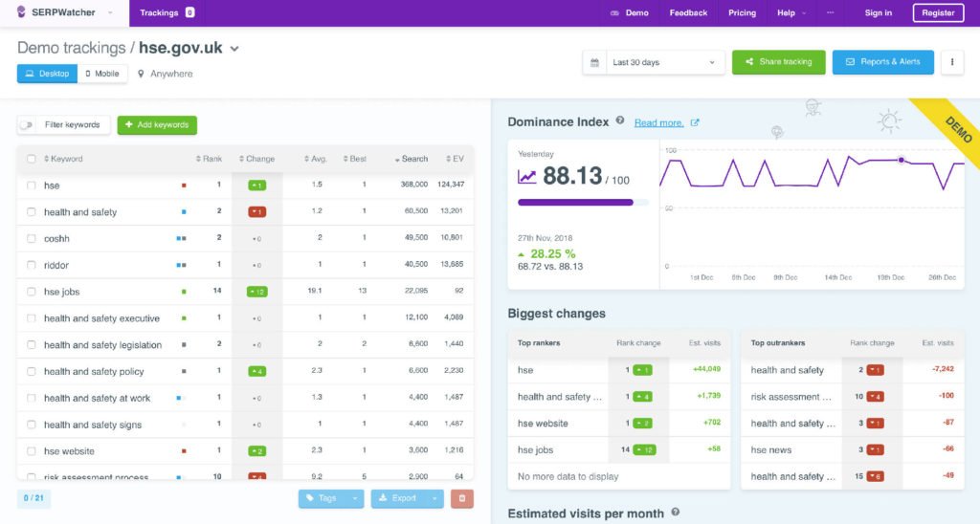Click the SERPWatcher logo icon
The height and width of the screenshot is (524, 980).
(x=21, y=11)
